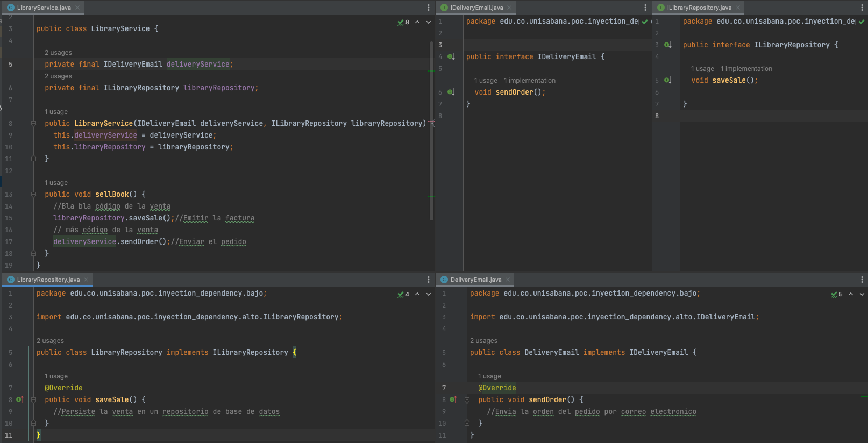The height and width of the screenshot is (443, 868).
Task: Click '1 implementation' hint above sendOrder()
Action: 529,81
